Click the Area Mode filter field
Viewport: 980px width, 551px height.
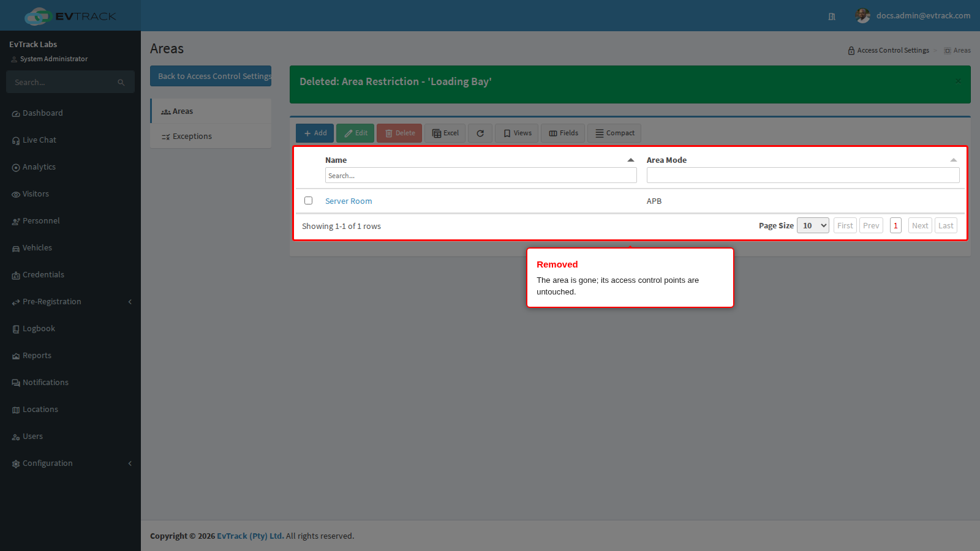[x=803, y=176]
